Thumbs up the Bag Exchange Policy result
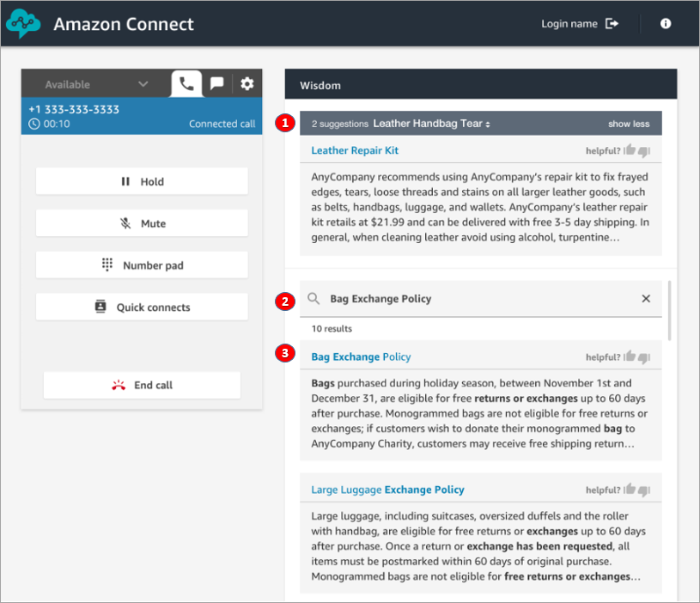The image size is (700, 603). (x=630, y=356)
